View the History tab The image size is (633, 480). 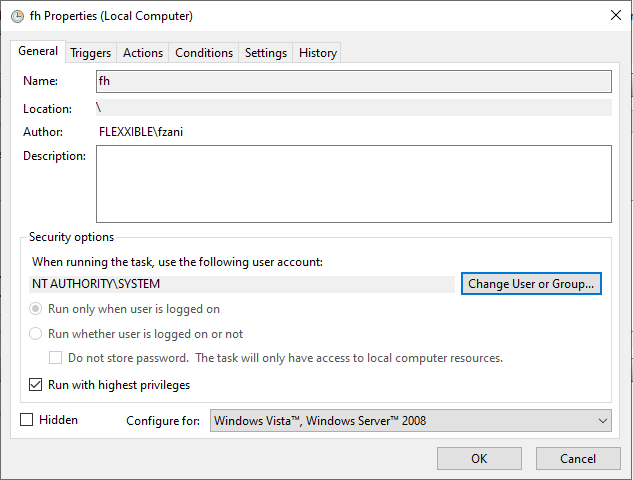click(x=318, y=53)
